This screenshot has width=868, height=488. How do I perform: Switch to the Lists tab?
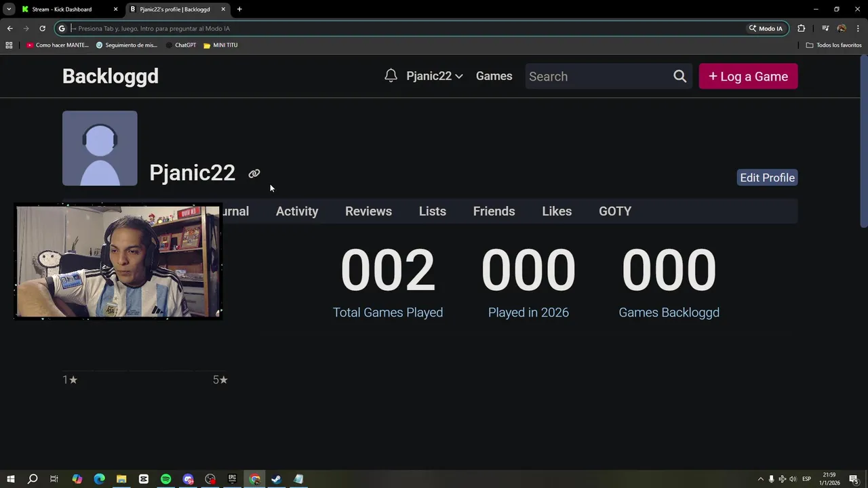(x=433, y=211)
